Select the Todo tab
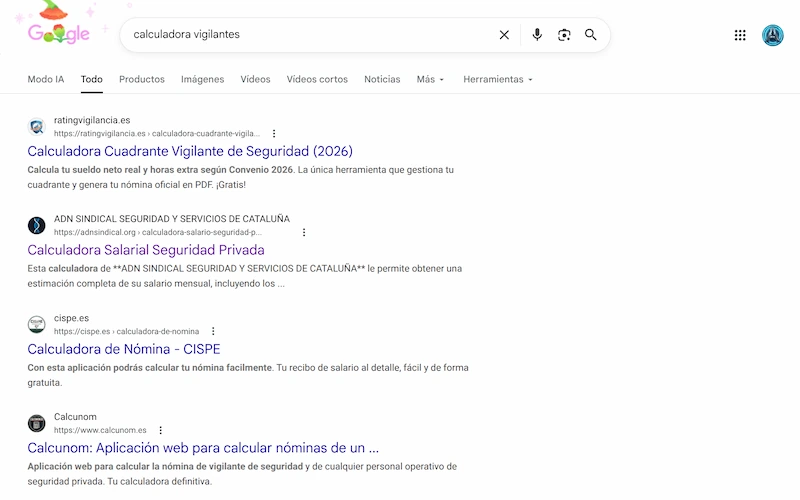 (92, 80)
